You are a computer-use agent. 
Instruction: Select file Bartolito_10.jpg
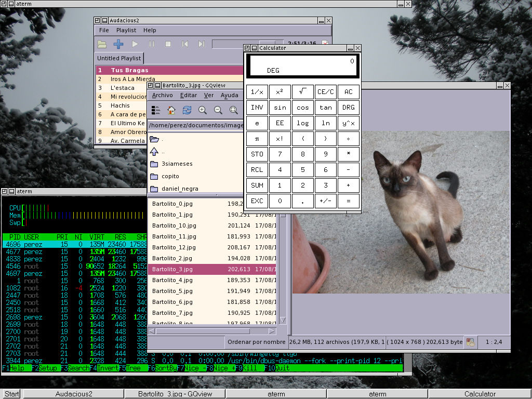tap(212, 225)
